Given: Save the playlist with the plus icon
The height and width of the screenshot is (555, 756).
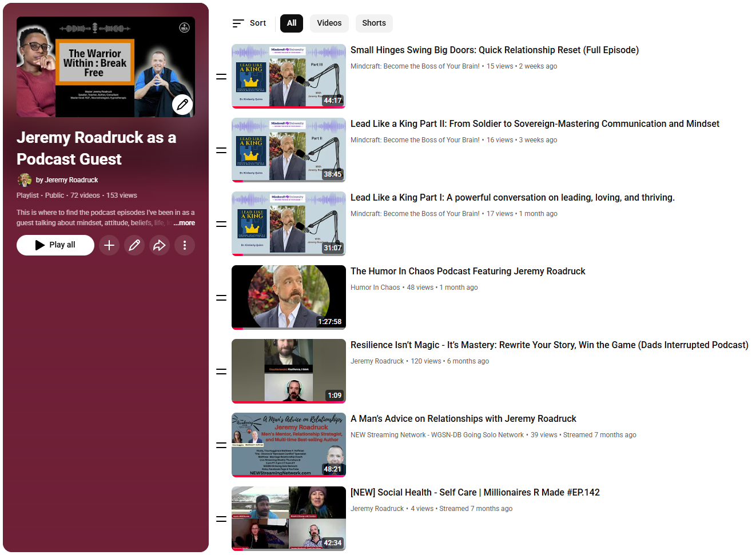Looking at the screenshot, I should tap(109, 245).
